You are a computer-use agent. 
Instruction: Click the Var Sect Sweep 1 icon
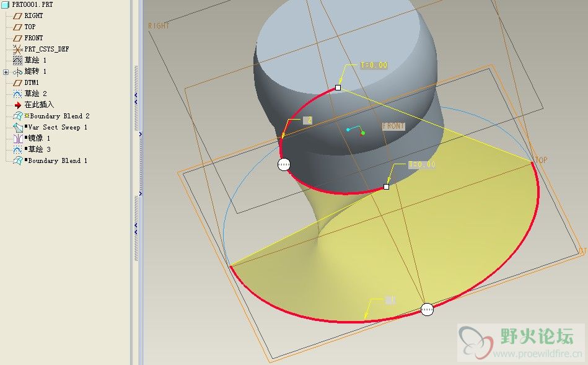(x=17, y=128)
